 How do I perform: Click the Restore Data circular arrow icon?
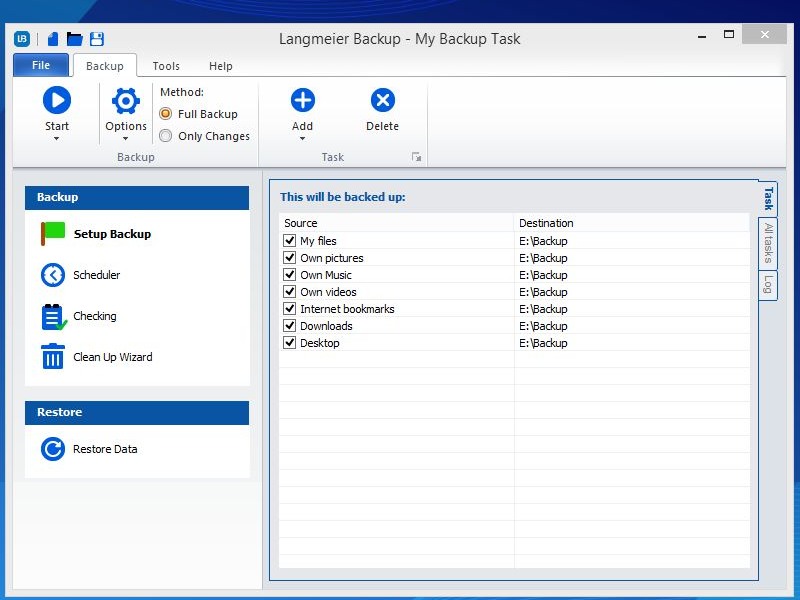point(51,448)
